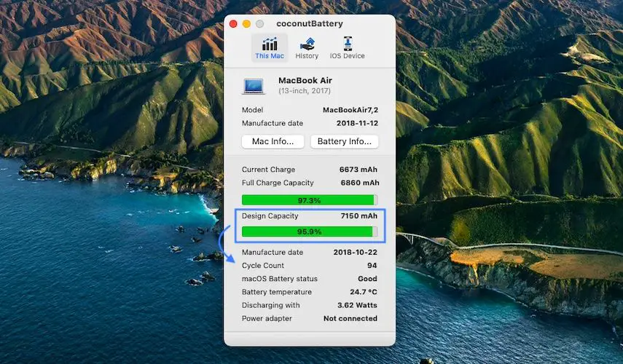Click the Cycle Count label
Screen dimensions: 623x364
(x=263, y=266)
